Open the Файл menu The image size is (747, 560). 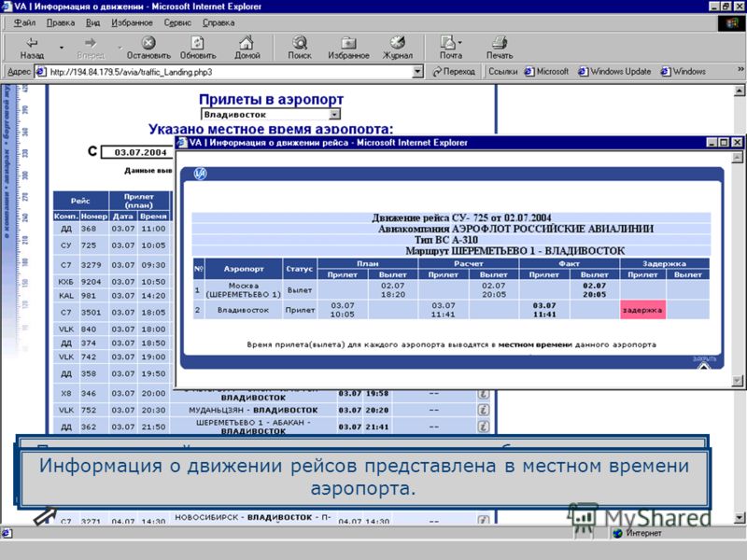[x=24, y=22]
